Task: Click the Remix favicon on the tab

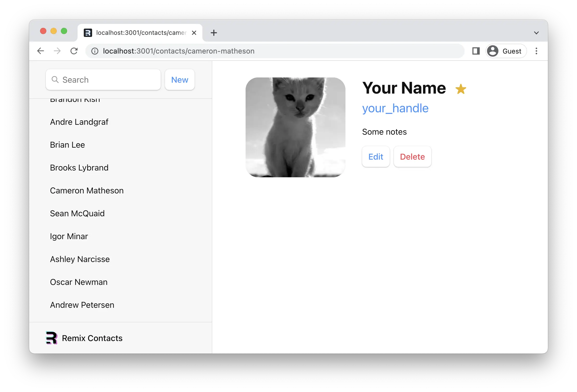Action: tap(88, 33)
